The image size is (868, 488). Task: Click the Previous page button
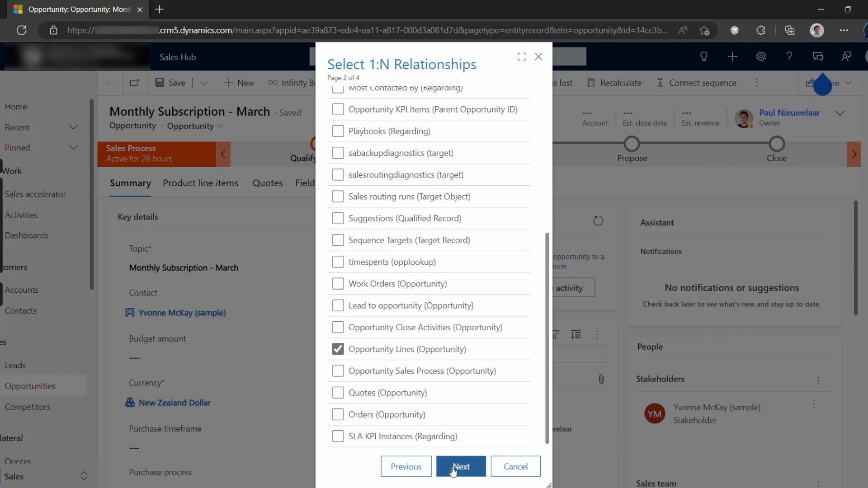(406, 467)
